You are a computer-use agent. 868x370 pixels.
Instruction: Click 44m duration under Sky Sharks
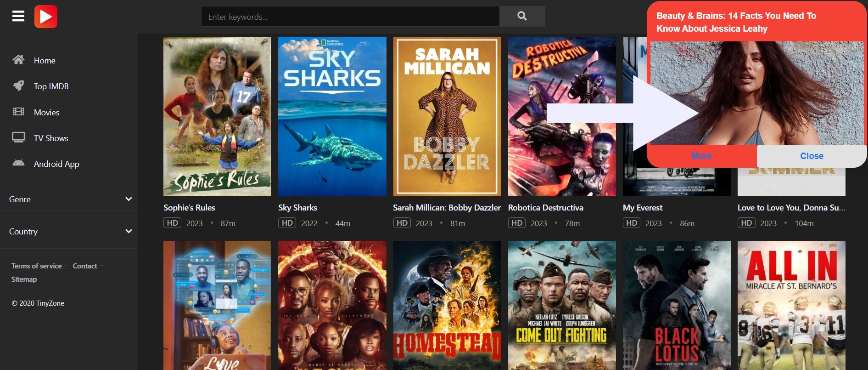(342, 223)
